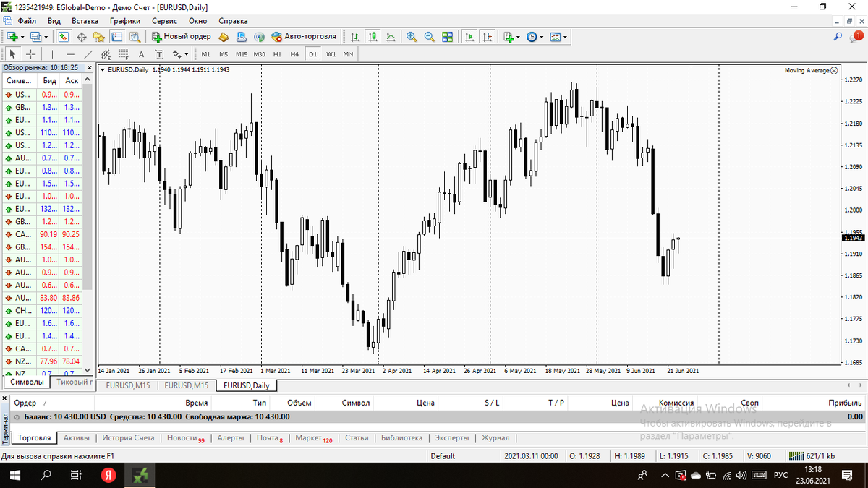868x488 pixels.
Task: Select the crosshair tool
Action: click(x=31, y=54)
